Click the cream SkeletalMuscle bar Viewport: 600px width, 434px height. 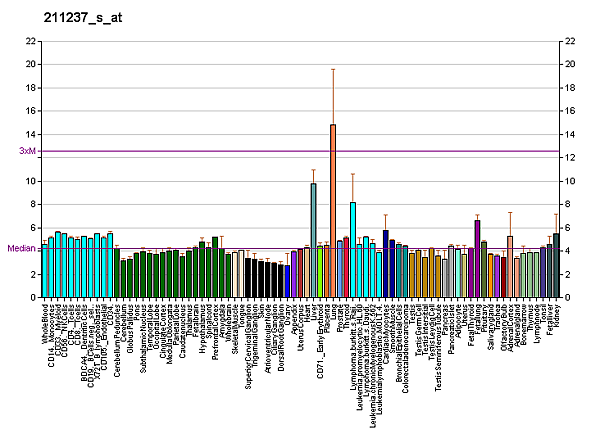[x=235, y=275]
